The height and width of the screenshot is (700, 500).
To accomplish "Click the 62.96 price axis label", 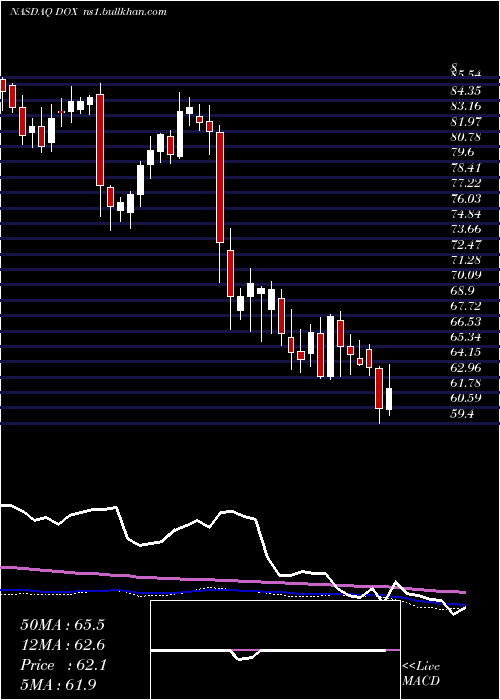I will [466, 367].
